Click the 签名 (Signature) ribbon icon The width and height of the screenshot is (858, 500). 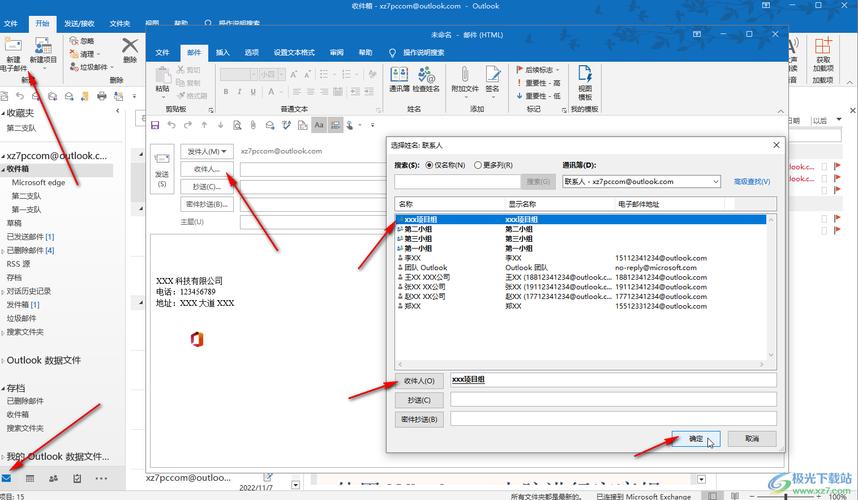[x=492, y=78]
